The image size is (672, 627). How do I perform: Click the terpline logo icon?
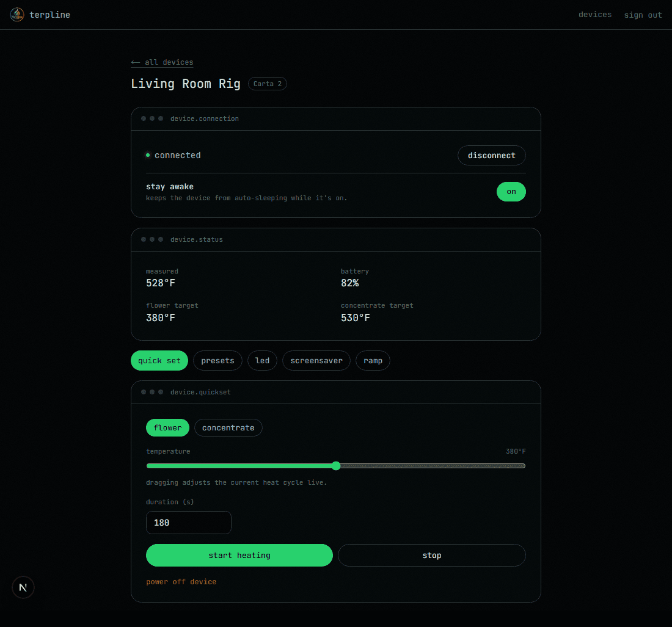tap(17, 15)
